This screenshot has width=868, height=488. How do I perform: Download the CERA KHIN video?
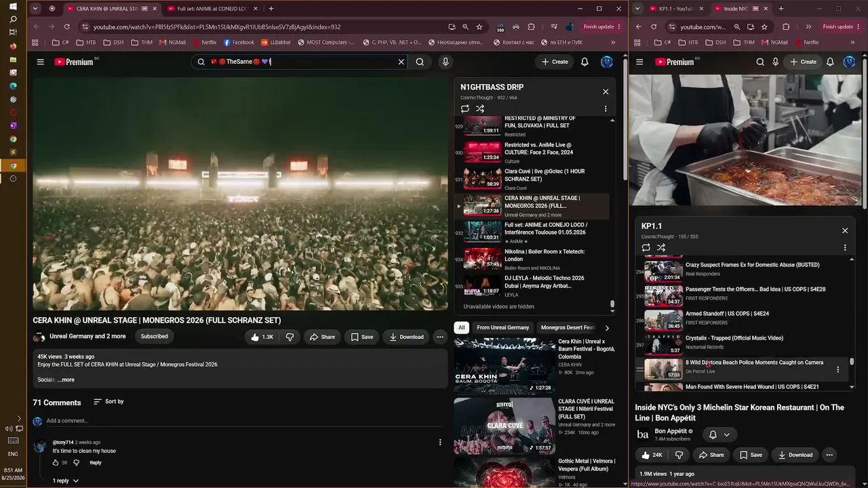point(408,337)
